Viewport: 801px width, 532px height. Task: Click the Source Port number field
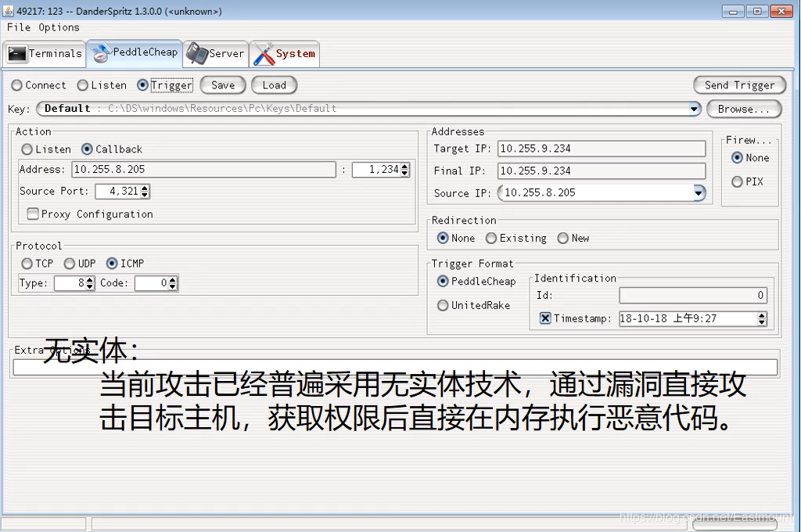(118, 192)
